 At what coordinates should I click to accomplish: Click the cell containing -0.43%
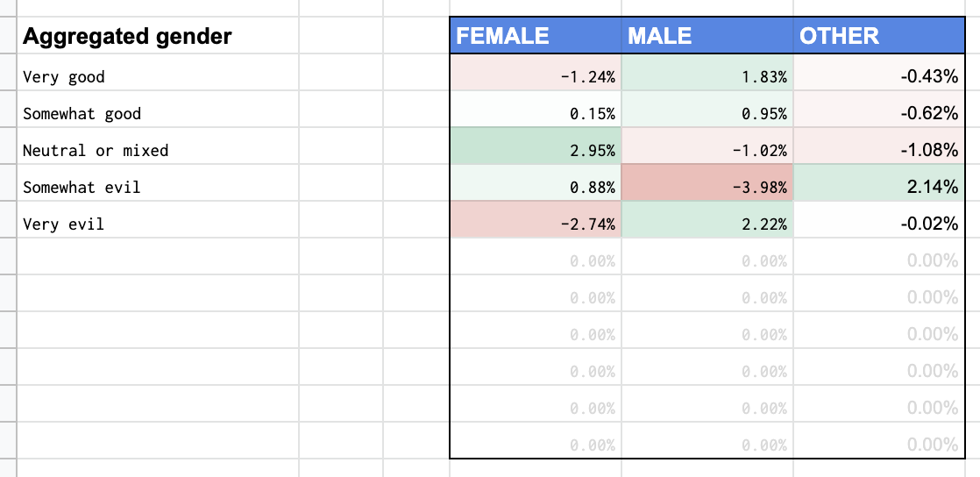[x=879, y=76]
